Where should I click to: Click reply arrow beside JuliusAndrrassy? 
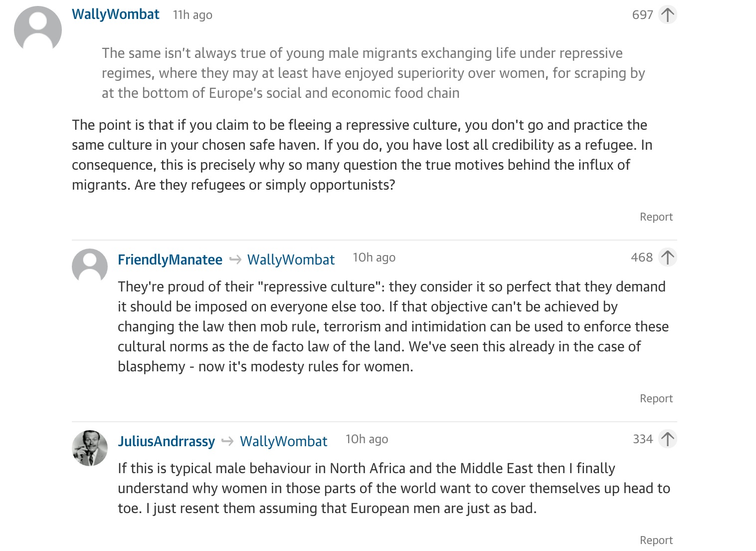point(227,441)
